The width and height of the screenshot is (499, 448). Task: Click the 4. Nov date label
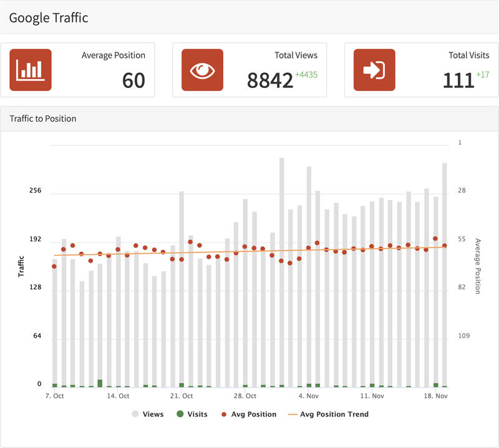coord(308,396)
